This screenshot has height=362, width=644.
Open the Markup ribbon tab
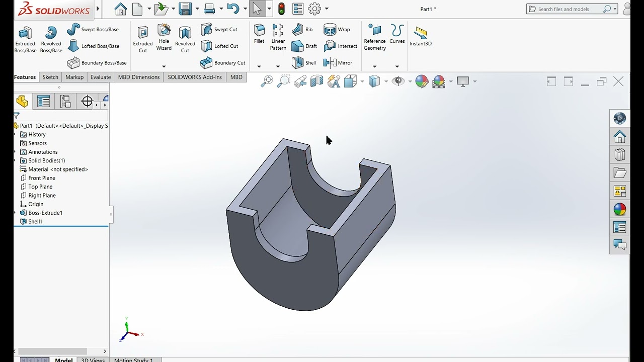(74, 77)
